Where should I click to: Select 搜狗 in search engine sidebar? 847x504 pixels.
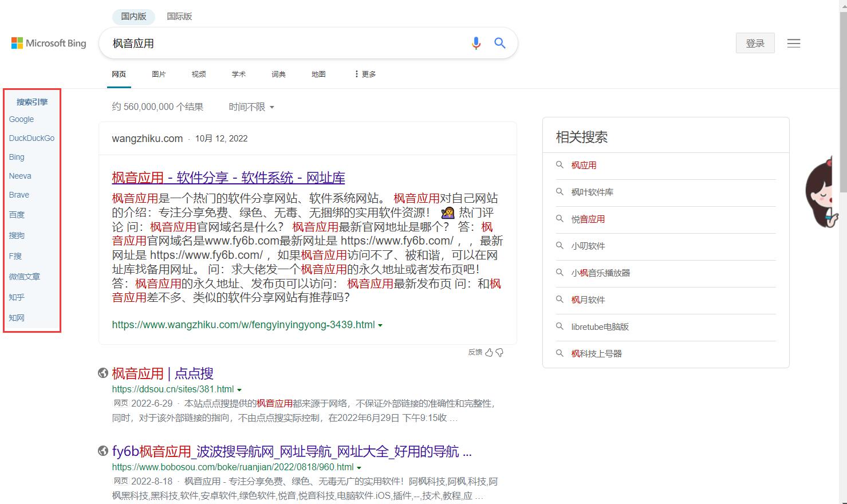pyautogui.click(x=17, y=235)
